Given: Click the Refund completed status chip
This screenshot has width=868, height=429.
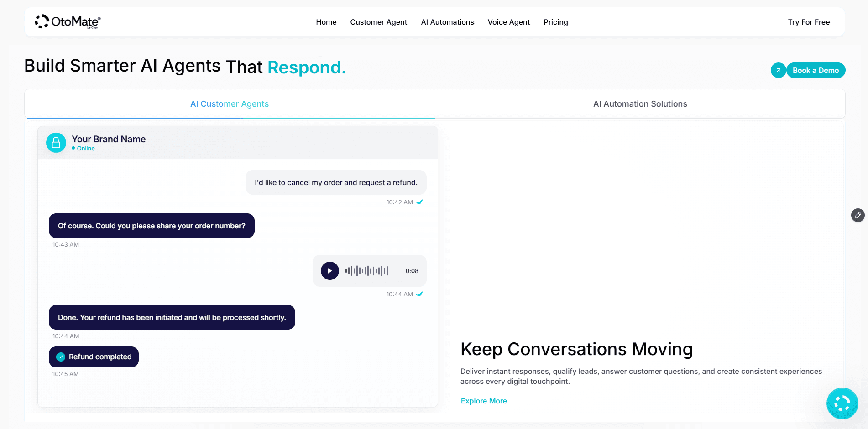Looking at the screenshot, I should point(94,357).
